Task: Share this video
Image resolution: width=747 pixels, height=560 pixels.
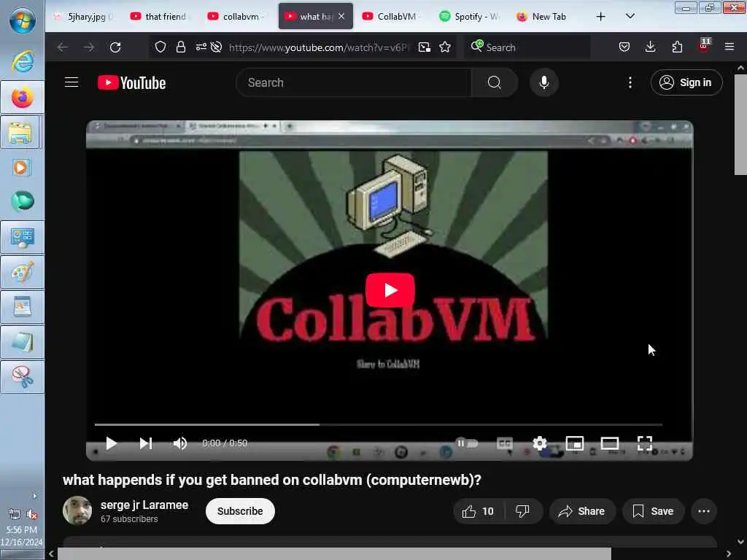Action: pos(582,511)
